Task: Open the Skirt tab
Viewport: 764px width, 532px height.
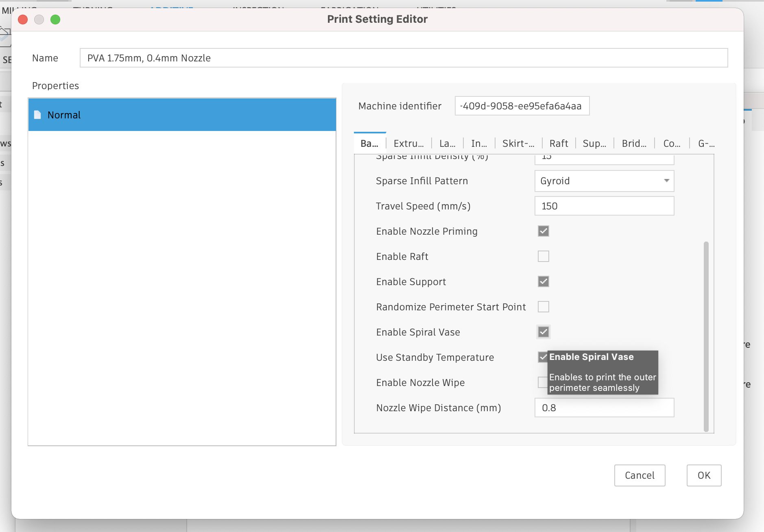Action: click(x=518, y=144)
